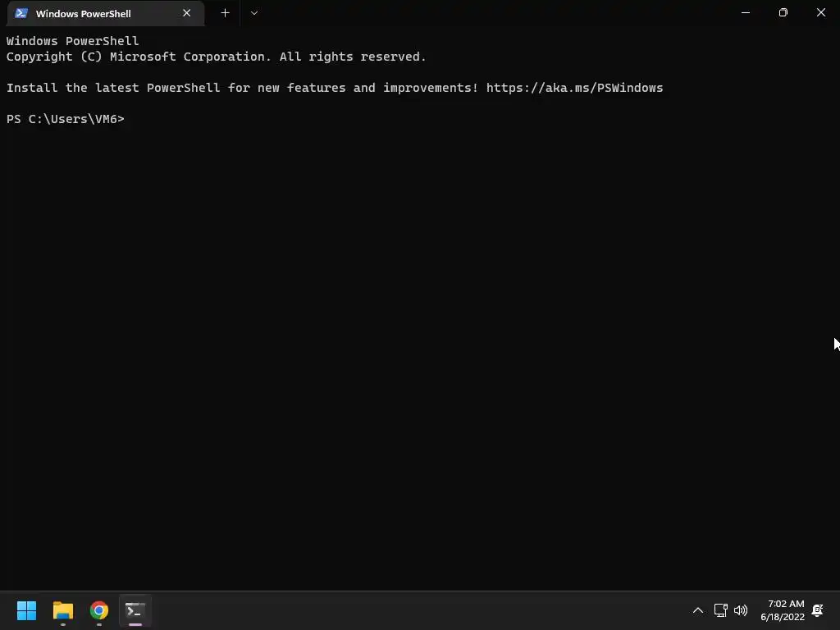This screenshot has width=840, height=630.
Task: Click the PowerShell icon in the tab
Action: [21, 13]
